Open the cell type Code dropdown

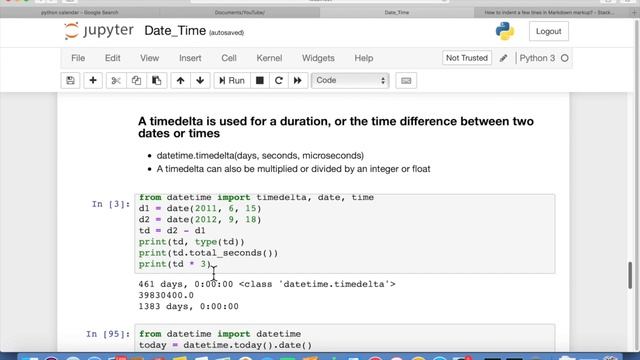point(350,80)
